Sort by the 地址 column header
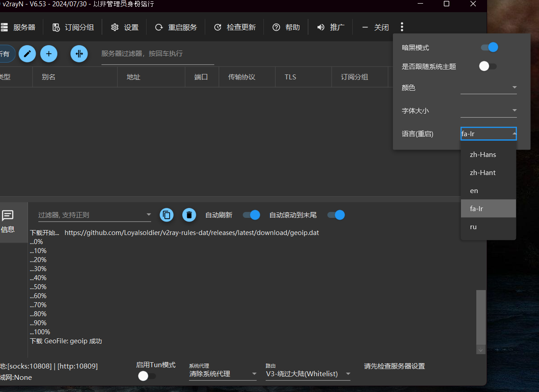The width and height of the screenshot is (539, 392). pyautogui.click(x=151, y=77)
